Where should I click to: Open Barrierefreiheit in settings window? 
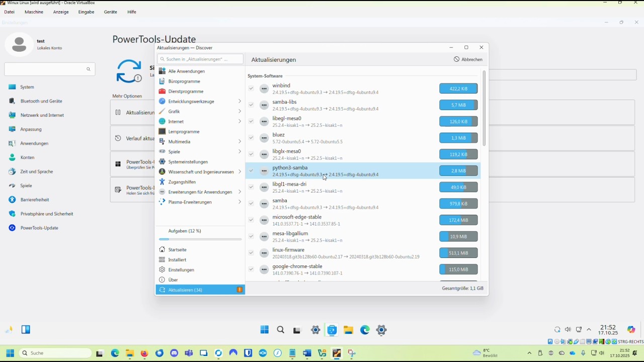[35, 200]
